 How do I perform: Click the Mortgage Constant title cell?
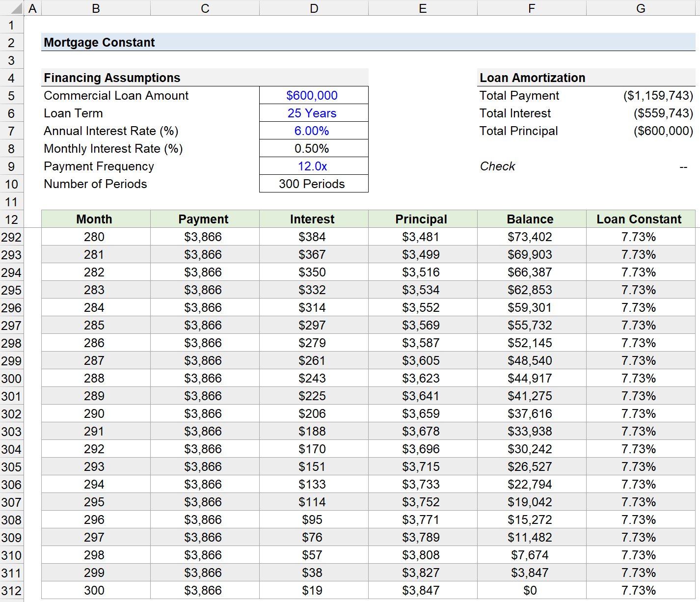pos(99,43)
